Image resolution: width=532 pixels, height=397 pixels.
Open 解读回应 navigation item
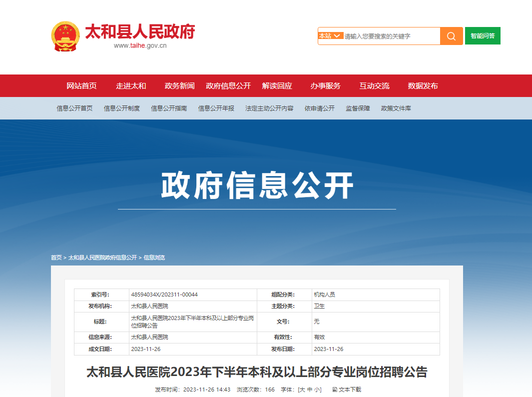[277, 86]
